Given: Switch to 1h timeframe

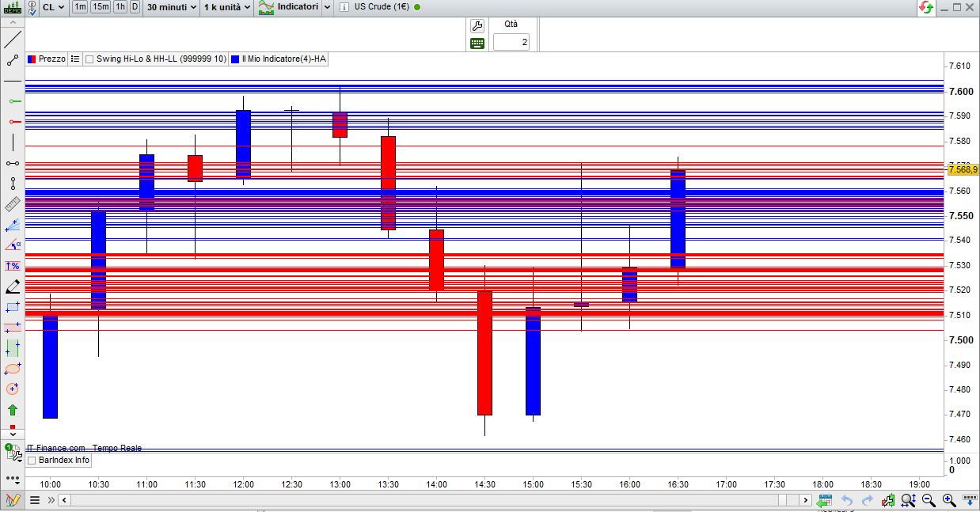Looking at the screenshot, I should coord(120,7).
